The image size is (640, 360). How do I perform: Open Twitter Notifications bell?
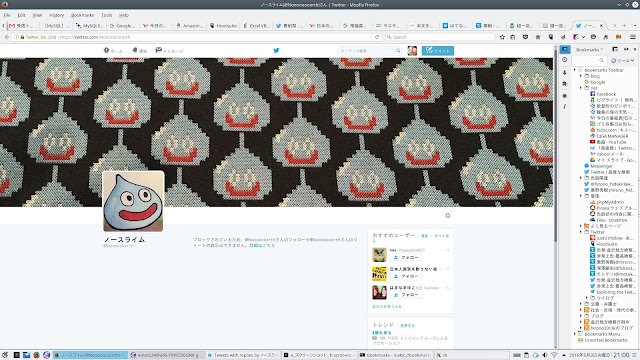pyautogui.click(x=140, y=51)
